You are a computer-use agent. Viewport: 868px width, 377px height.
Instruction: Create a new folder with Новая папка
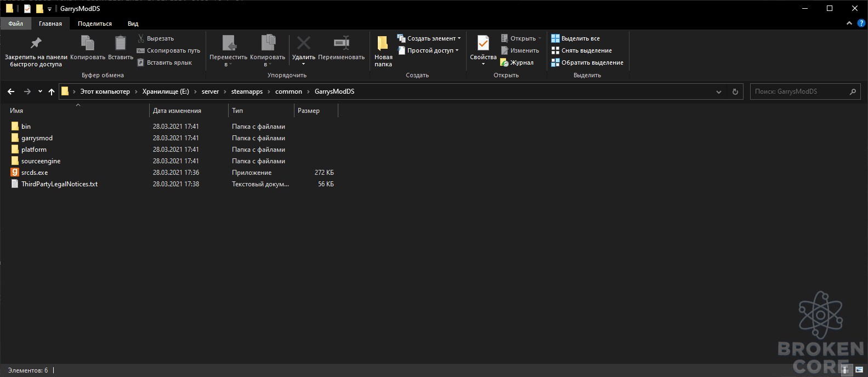(383, 51)
